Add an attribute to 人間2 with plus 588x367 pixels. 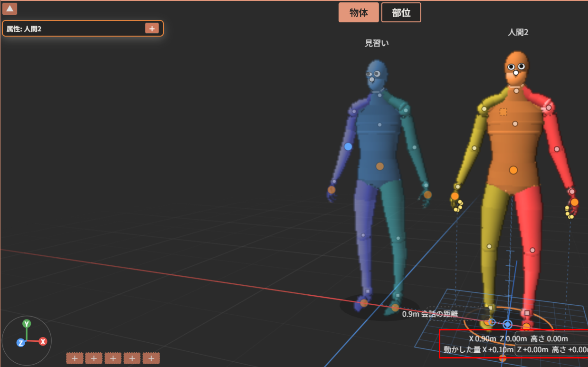click(x=152, y=29)
